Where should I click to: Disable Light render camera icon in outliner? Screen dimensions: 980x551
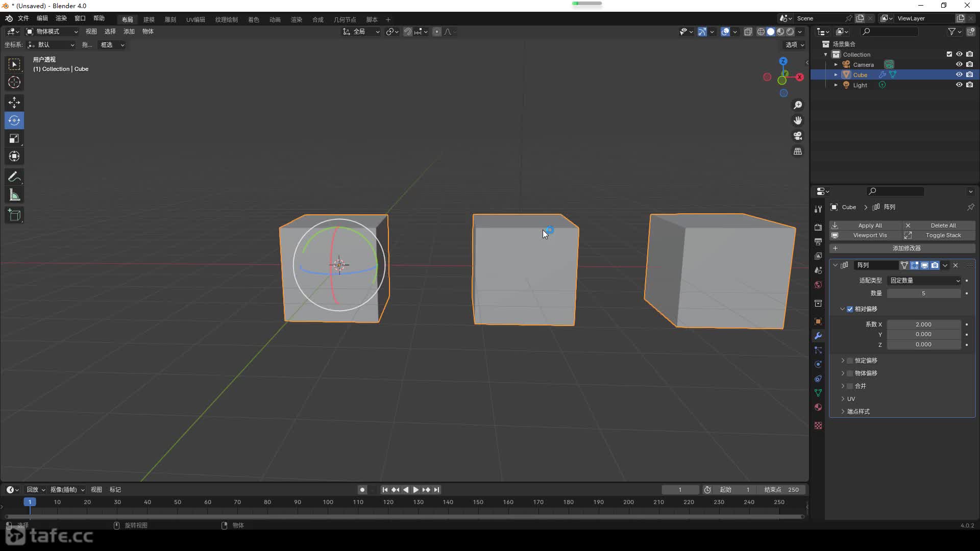(x=970, y=85)
